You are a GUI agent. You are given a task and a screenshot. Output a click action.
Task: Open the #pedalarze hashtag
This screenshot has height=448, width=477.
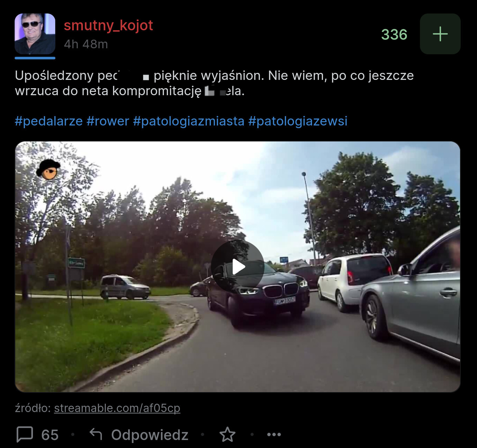coord(49,121)
